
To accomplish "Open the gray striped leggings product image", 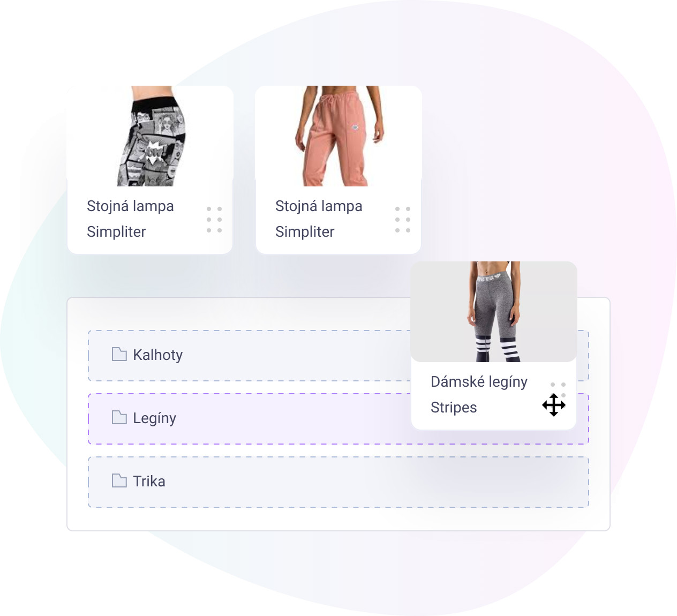I will [494, 312].
